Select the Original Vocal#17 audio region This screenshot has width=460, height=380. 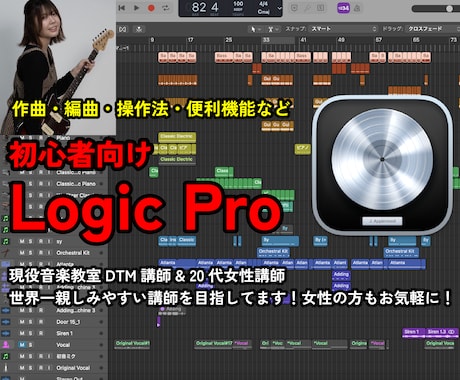(x=214, y=344)
